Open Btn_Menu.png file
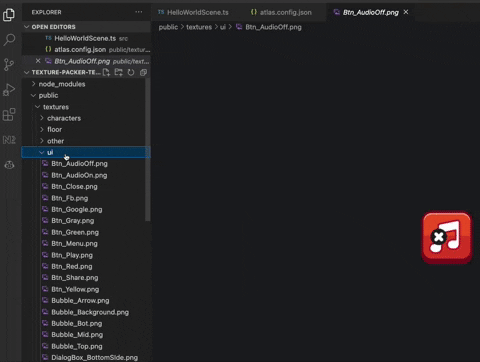This screenshot has width=480, height=362. pos(86,244)
